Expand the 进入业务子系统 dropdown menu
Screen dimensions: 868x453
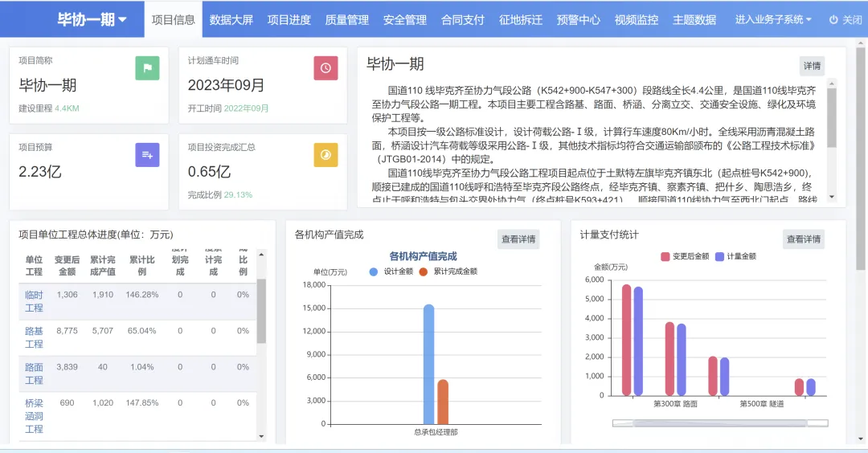click(773, 19)
